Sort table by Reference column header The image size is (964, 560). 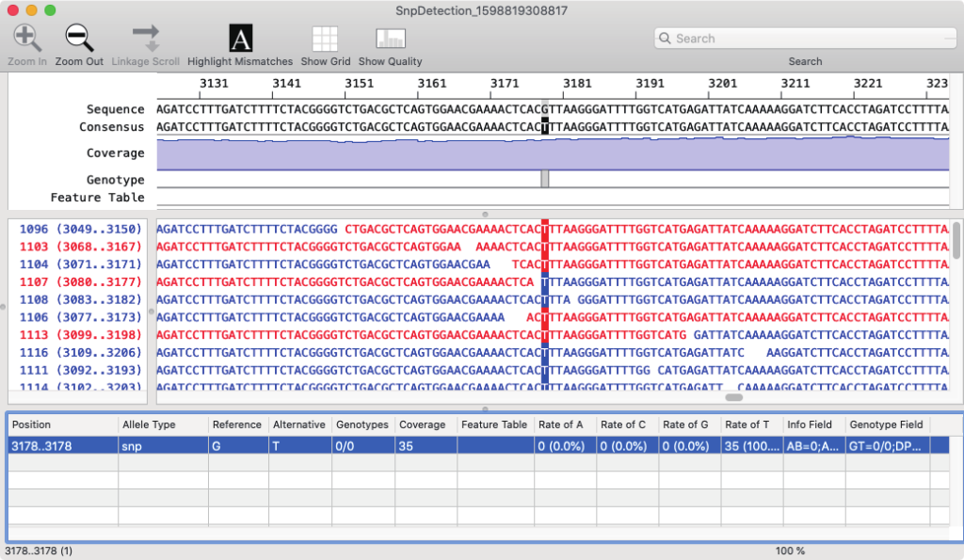coord(238,424)
